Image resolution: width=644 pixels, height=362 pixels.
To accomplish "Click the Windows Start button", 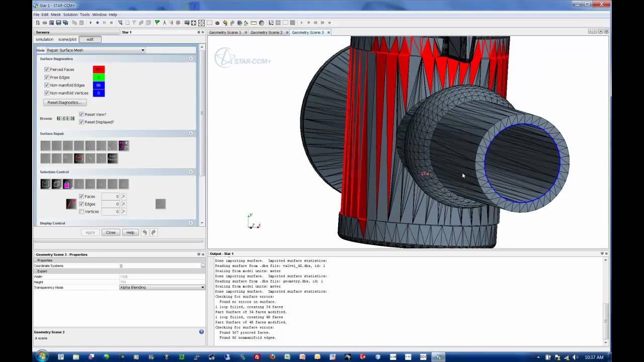I will pos(42,356).
